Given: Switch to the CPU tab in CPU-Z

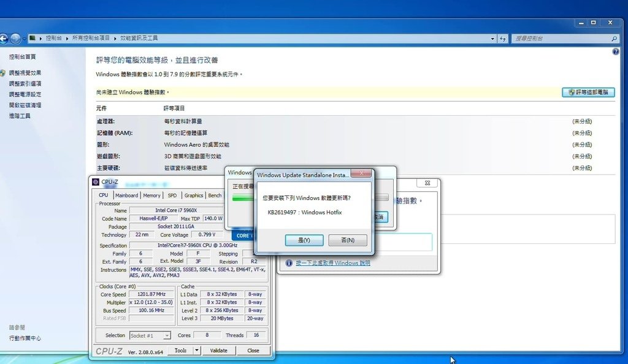Looking at the screenshot, I should (x=103, y=195).
